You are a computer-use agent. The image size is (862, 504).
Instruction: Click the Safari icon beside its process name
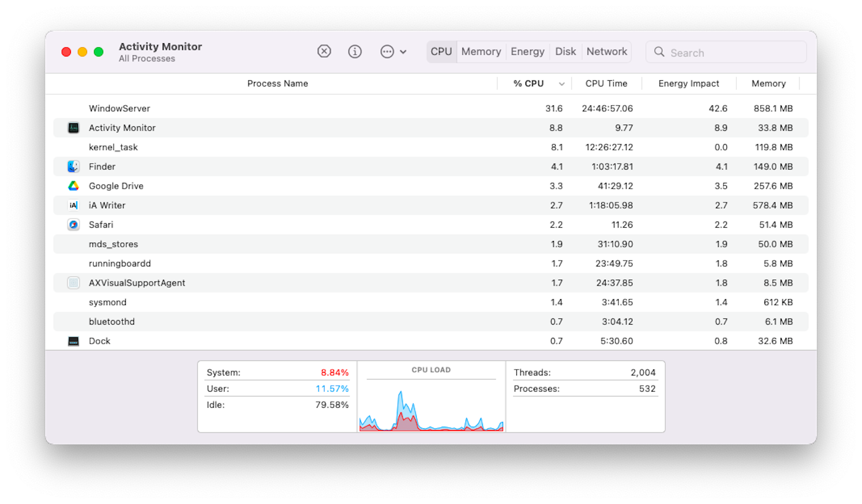pos(73,224)
